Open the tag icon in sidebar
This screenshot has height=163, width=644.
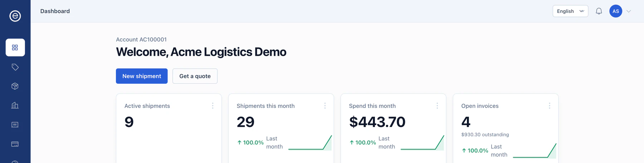click(15, 67)
